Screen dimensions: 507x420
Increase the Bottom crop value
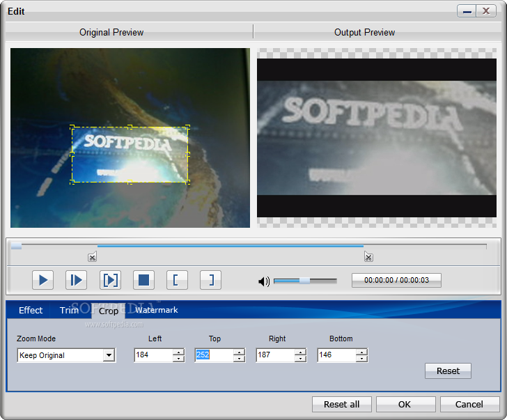362,352
